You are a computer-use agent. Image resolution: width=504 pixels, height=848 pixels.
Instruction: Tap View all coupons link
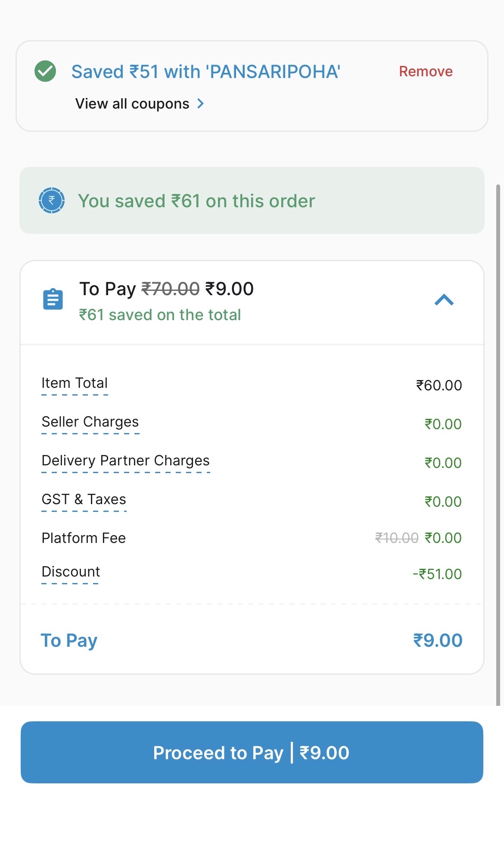tap(132, 104)
